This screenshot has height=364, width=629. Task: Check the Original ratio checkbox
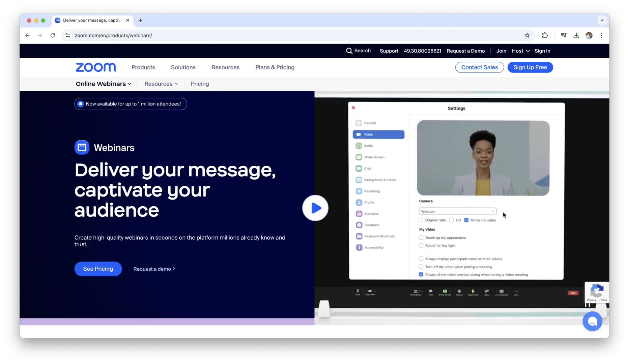421,220
